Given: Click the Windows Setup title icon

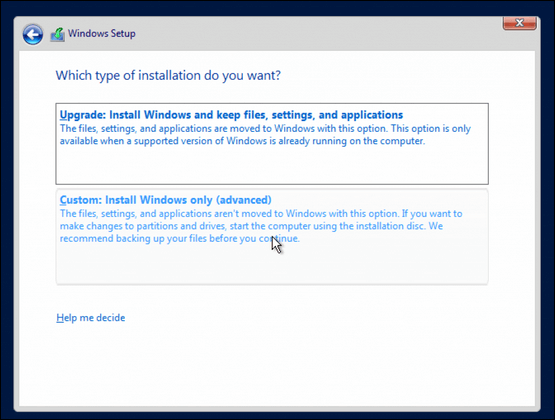Looking at the screenshot, I should tap(57, 35).
